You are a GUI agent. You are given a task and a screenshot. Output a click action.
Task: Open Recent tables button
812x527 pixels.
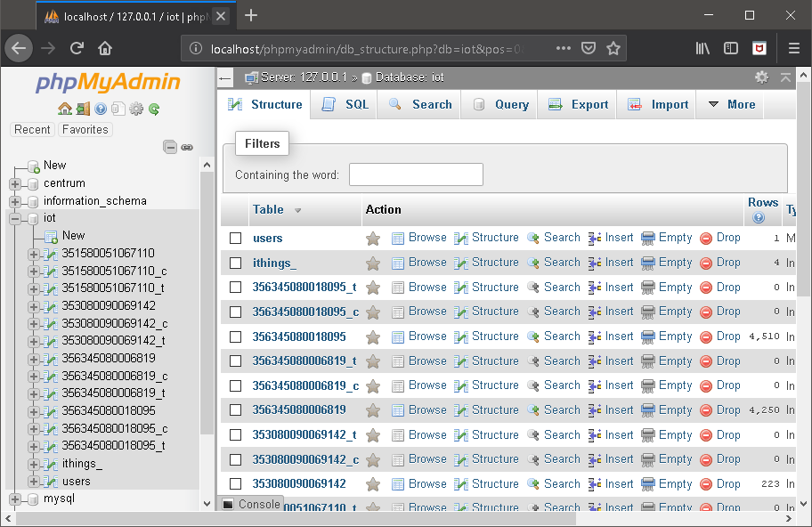tap(32, 129)
